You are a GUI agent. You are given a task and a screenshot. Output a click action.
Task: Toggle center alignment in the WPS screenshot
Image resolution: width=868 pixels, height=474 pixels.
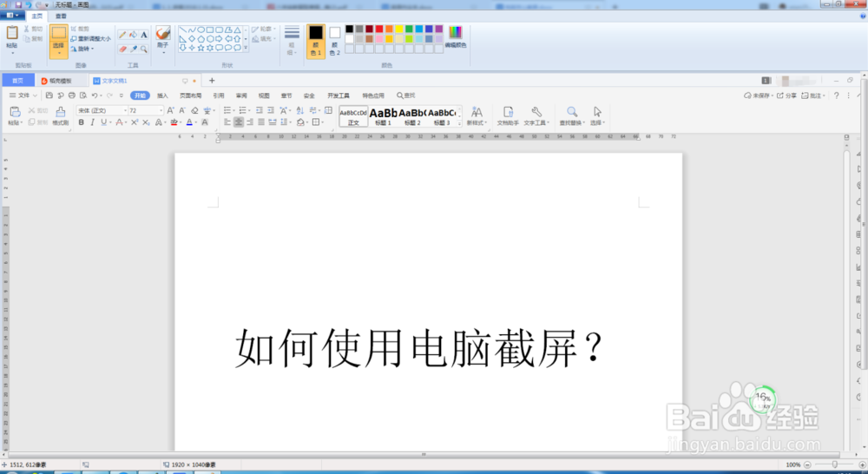(239, 122)
